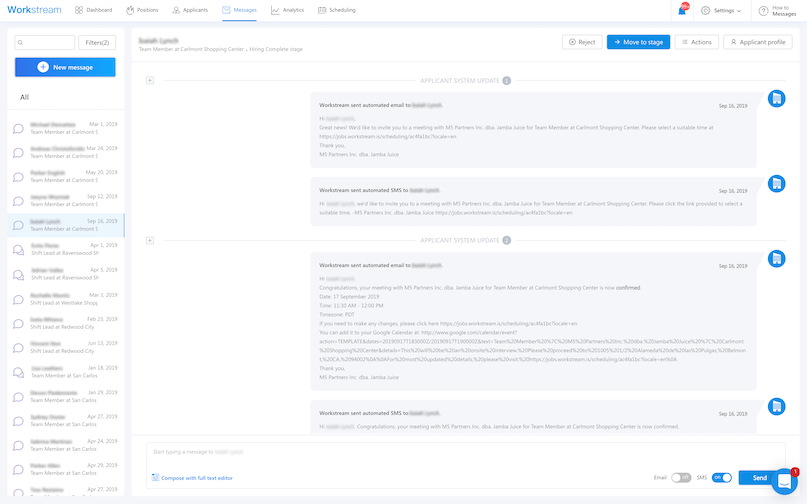Click the message typing input field
This screenshot has width=807, height=504.
coord(460,453)
